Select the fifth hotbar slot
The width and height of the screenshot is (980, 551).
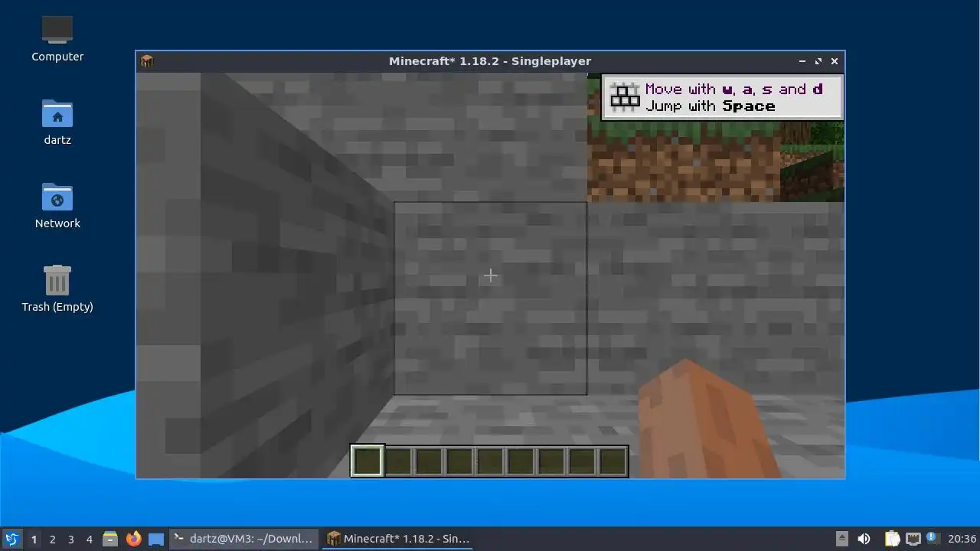point(490,461)
